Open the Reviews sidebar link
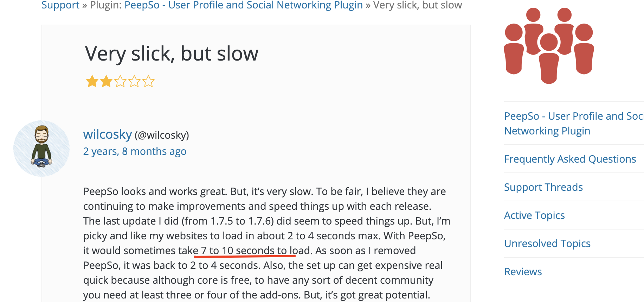Image resolution: width=644 pixels, height=302 pixels. (x=523, y=272)
